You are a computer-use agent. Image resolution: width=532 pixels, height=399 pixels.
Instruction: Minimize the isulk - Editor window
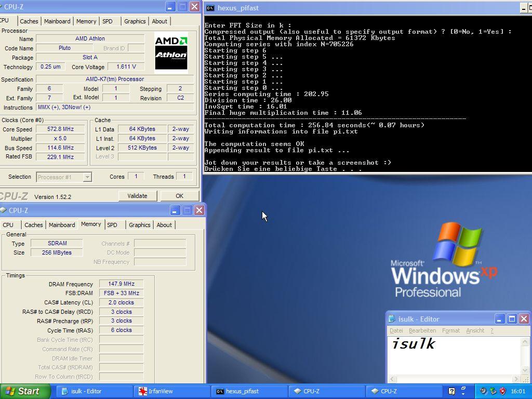click(x=499, y=319)
